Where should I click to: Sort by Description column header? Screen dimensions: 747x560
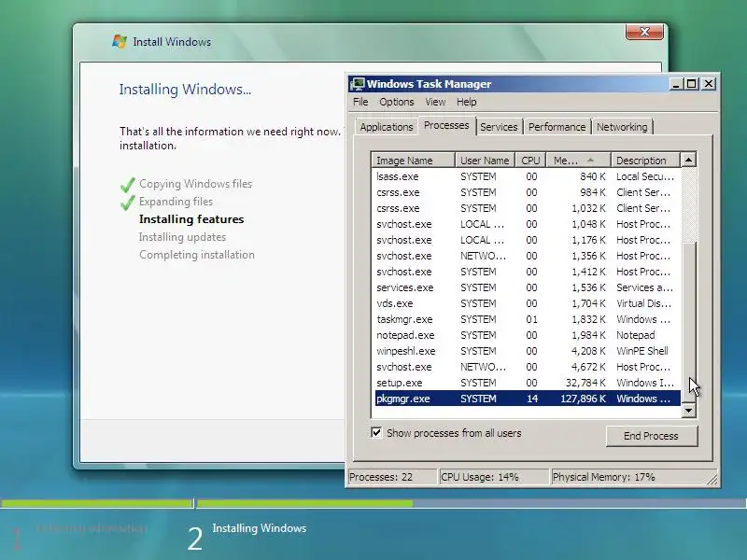coord(645,160)
